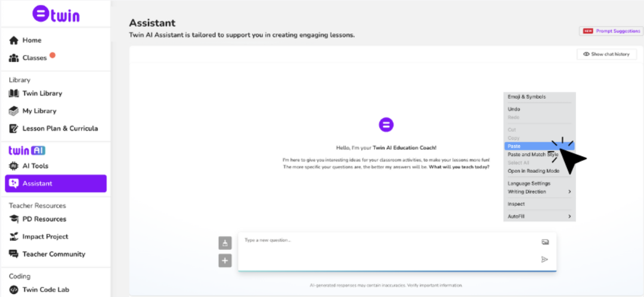This screenshot has height=297, width=644.
Task: Open Classes via the people icon
Action: tap(14, 58)
